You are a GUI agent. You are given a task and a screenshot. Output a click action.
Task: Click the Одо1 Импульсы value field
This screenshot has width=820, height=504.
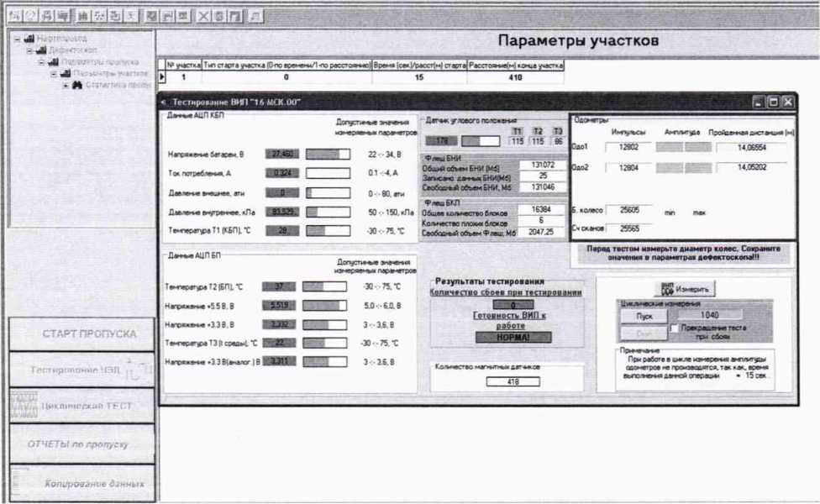tap(628, 146)
